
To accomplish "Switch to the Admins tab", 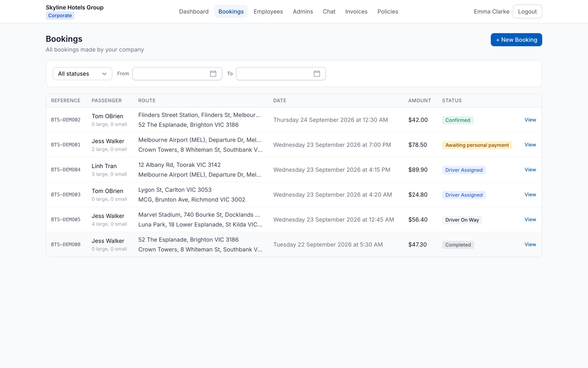I will (303, 11).
